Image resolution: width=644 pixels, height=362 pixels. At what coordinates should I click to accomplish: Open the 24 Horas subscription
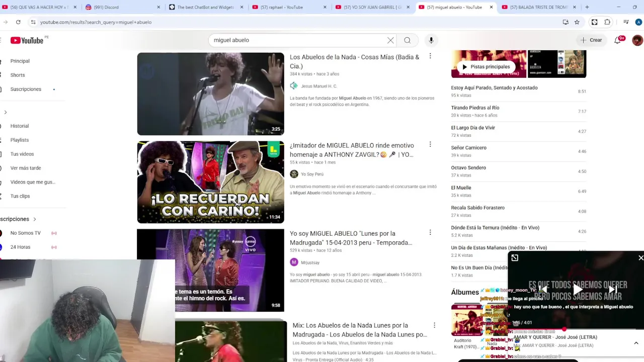pyautogui.click(x=21, y=247)
